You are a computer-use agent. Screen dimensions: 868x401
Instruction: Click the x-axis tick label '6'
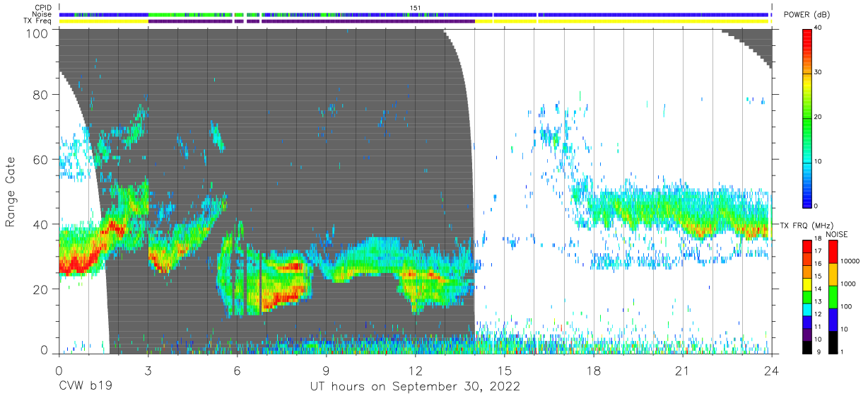point(237,371)
